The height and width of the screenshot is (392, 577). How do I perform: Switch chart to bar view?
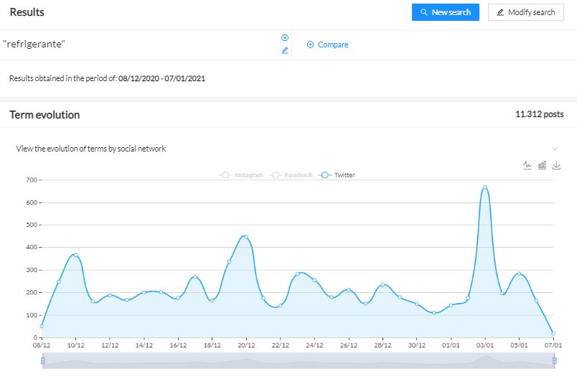point(542,165)
